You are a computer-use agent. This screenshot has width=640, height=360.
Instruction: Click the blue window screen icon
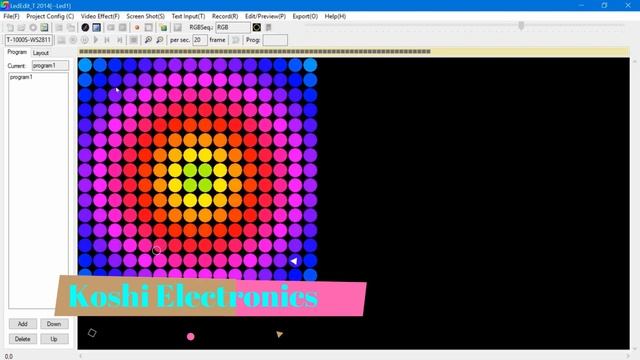(96, 27)
